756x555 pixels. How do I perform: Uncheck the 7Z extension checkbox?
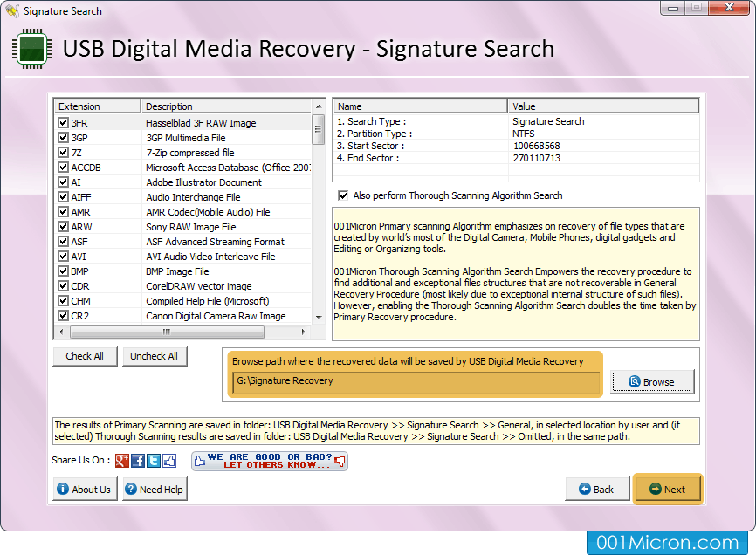[x=63, y=153]
